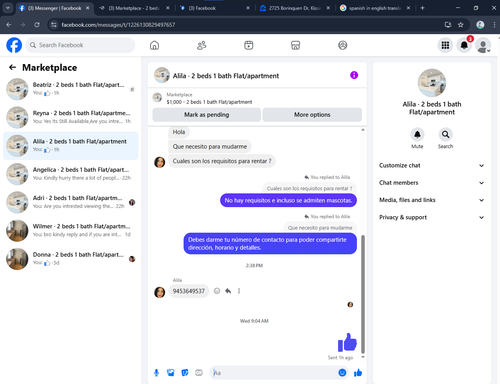
Task: Bookmark this page with the star
Action: click(461, 25)
